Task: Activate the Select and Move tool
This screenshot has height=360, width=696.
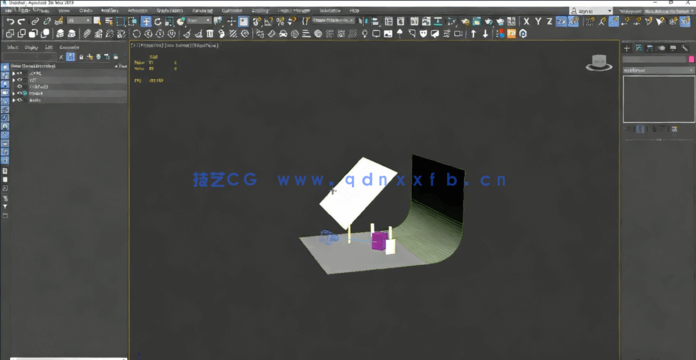Action: pos(146,21)
